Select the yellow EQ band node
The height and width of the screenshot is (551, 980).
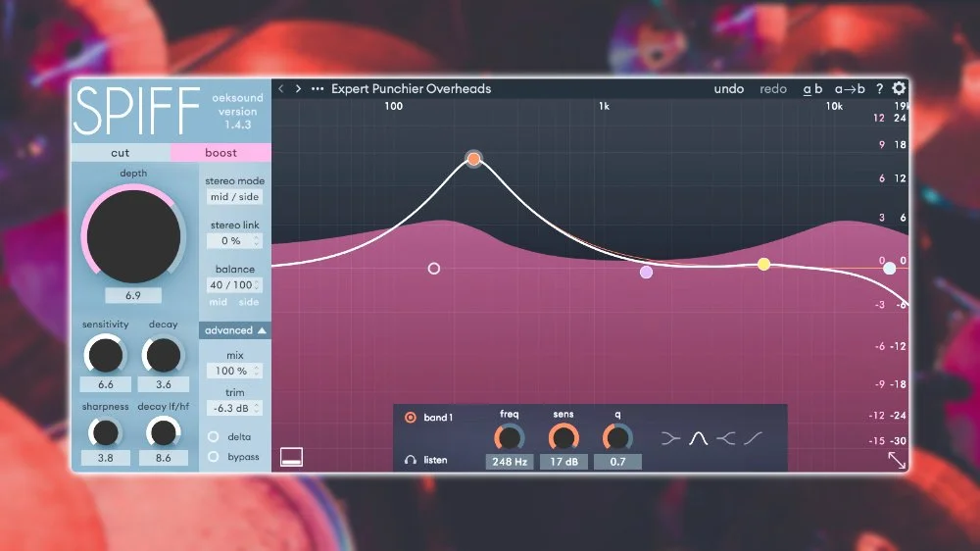click(x=763, y=264)
